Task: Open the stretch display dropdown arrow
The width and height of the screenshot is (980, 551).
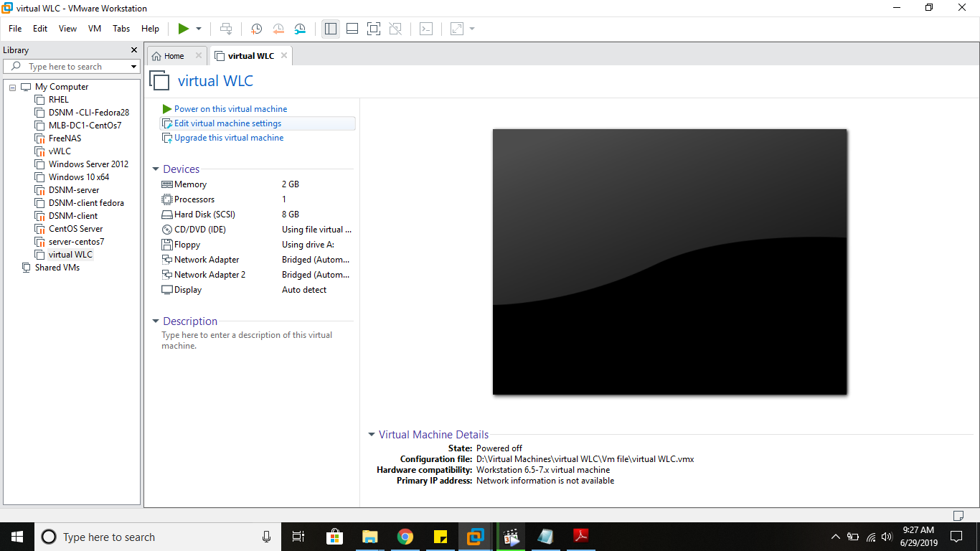Action: pyautogui.click(x=472, y=29)
